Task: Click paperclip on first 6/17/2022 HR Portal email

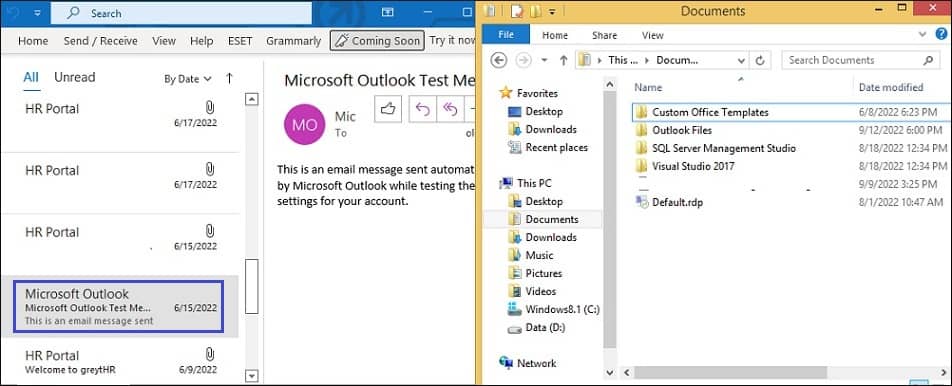Action: pyautogui.click(x=209, y=108)
